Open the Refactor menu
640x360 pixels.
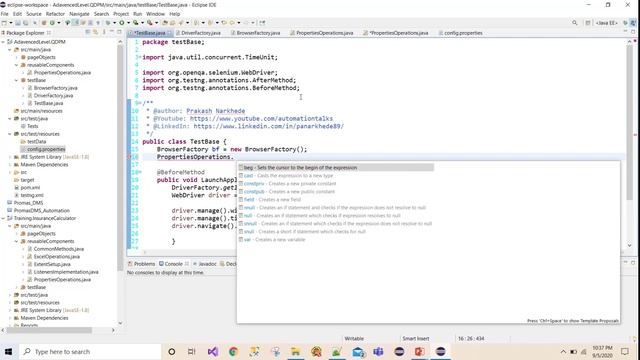[x=55, y=14]
